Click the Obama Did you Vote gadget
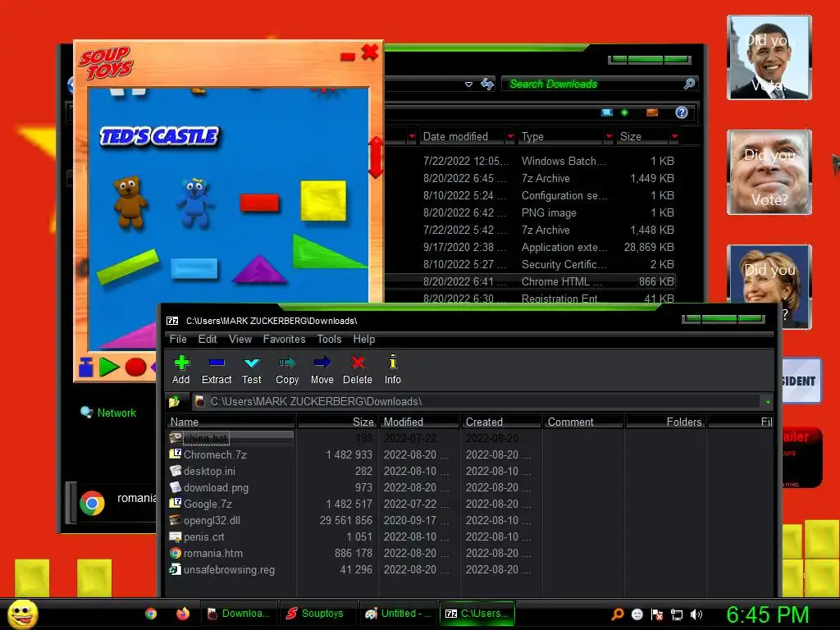 tap(769, 58)
